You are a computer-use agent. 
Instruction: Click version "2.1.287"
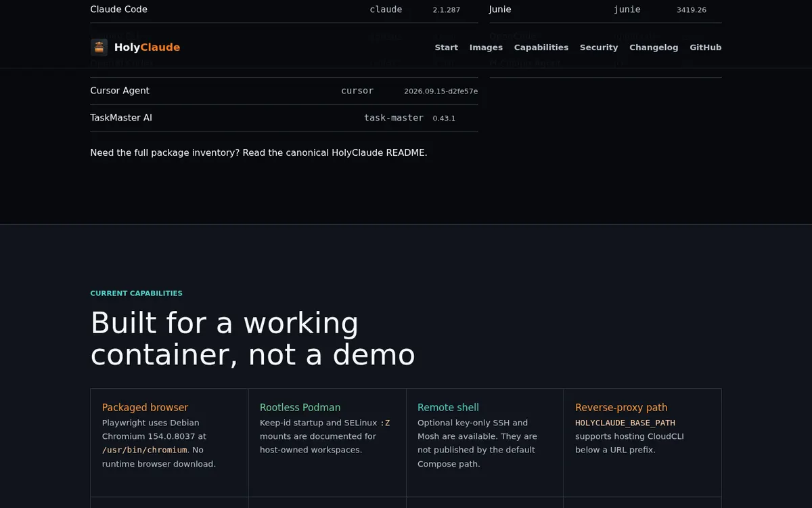click(x=447, y=10)
